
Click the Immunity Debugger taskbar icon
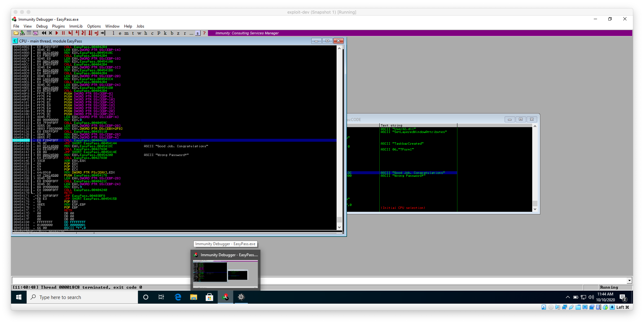pyautogui.click(x=225, y=297)
